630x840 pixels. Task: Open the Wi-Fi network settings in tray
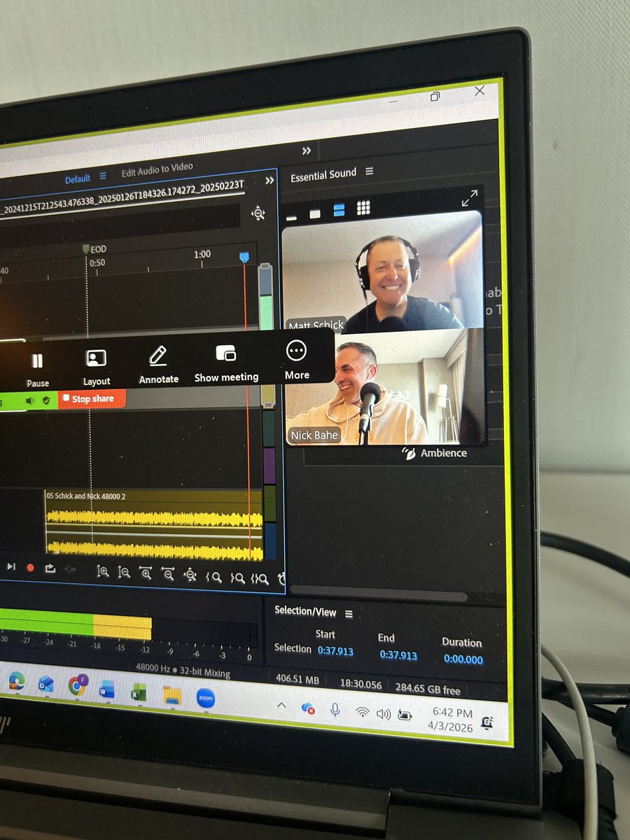click(362, 713)
